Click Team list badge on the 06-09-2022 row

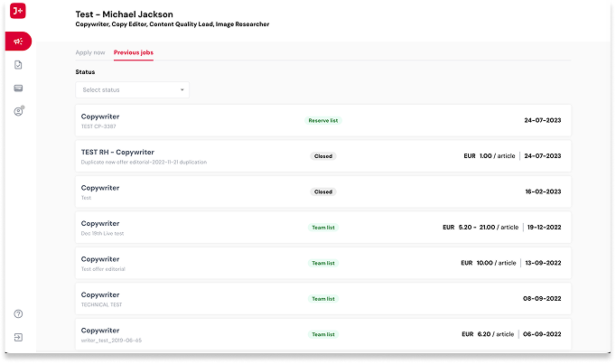pyautogui.click(x=323, y=334)
